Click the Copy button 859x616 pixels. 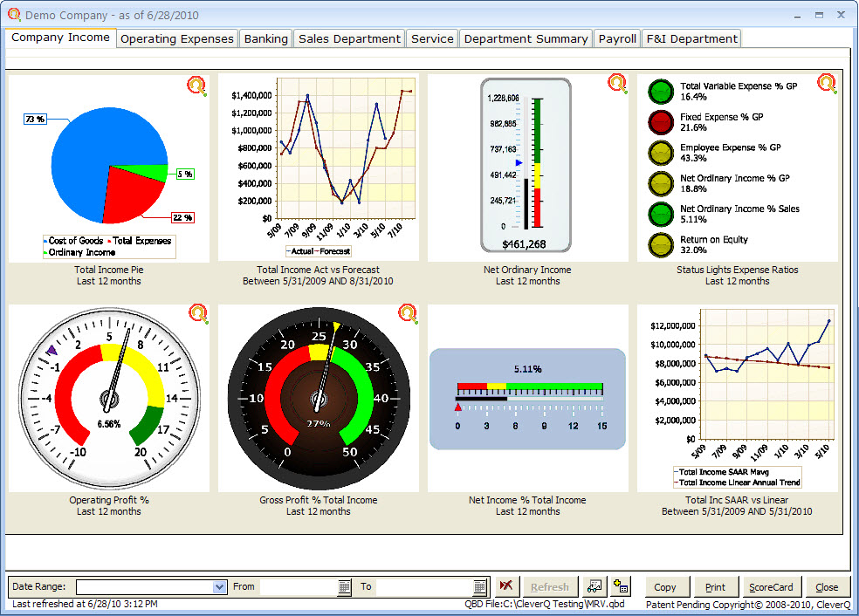click(x=666, y=586)
